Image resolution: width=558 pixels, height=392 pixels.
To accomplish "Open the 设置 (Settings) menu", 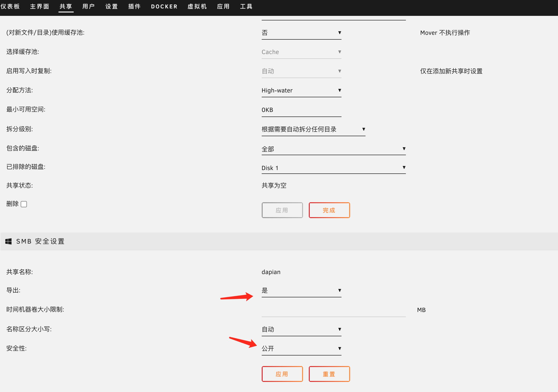I will (112, 6).
